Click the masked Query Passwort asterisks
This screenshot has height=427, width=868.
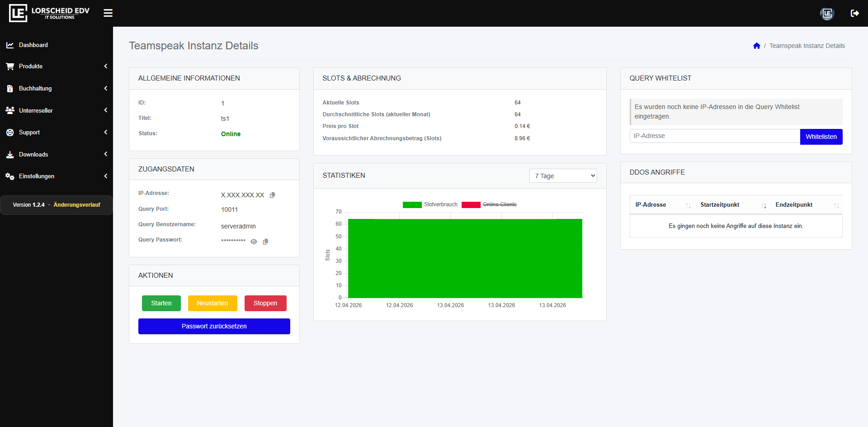233,241
